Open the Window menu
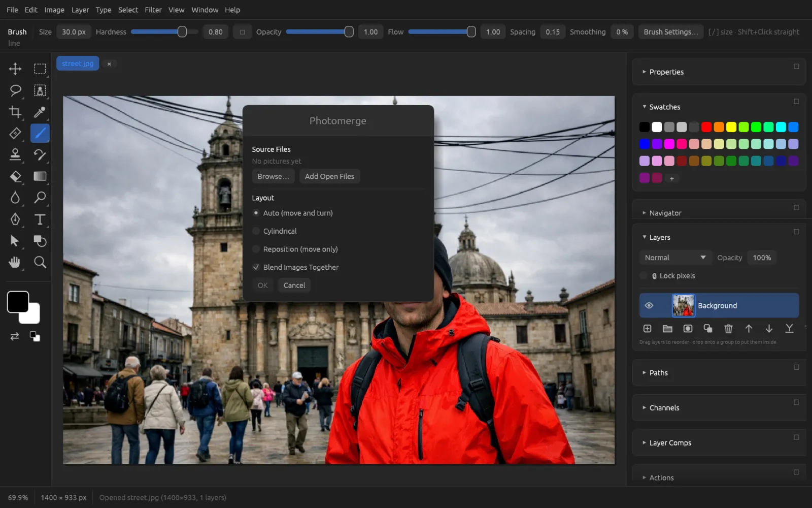Image resolution: width=812 pixels, height=508 pixels. (205, 10)
